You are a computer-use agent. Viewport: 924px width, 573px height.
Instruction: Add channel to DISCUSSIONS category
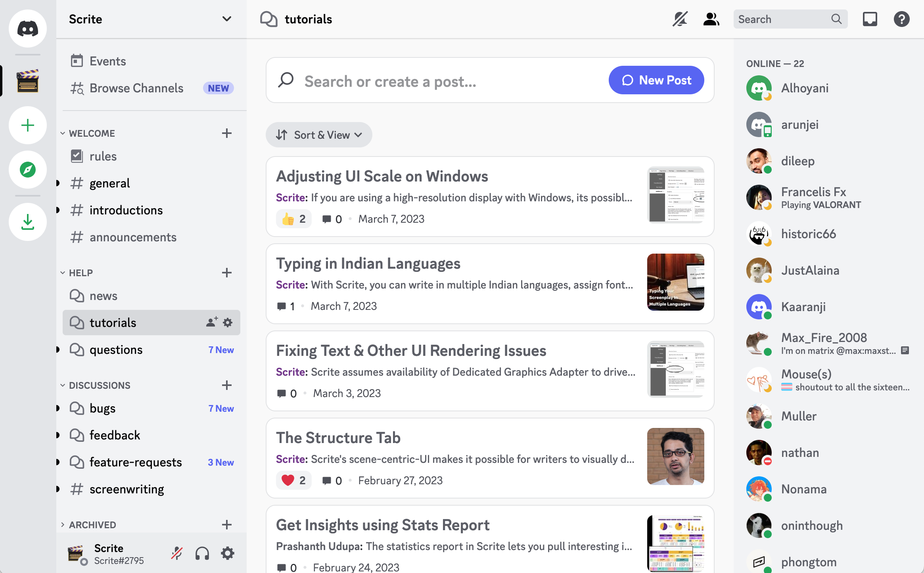tap(227, 385)
